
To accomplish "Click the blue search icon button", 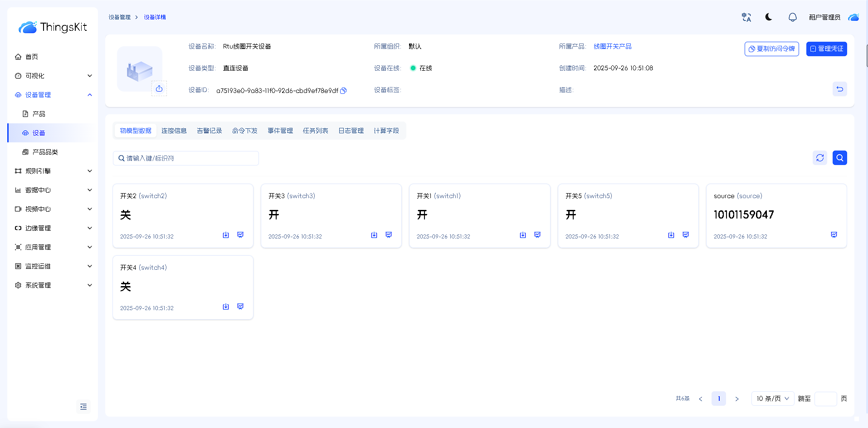I will click(839, 158).
